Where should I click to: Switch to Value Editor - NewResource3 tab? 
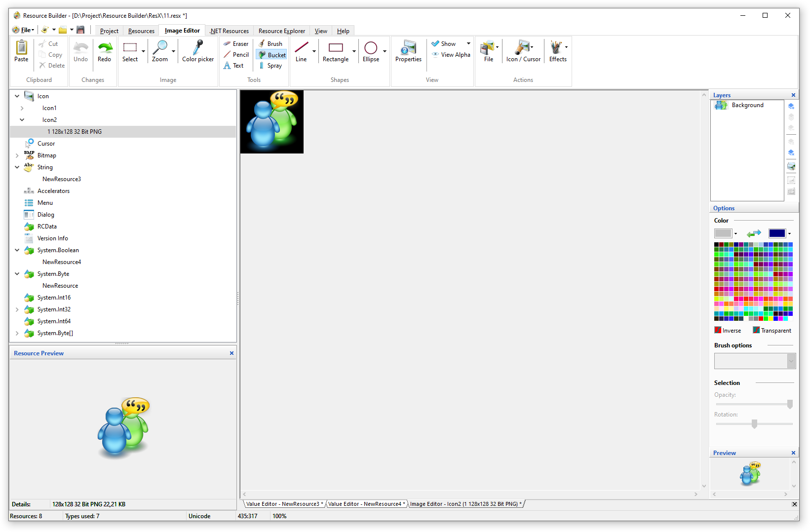click(284, 504)
